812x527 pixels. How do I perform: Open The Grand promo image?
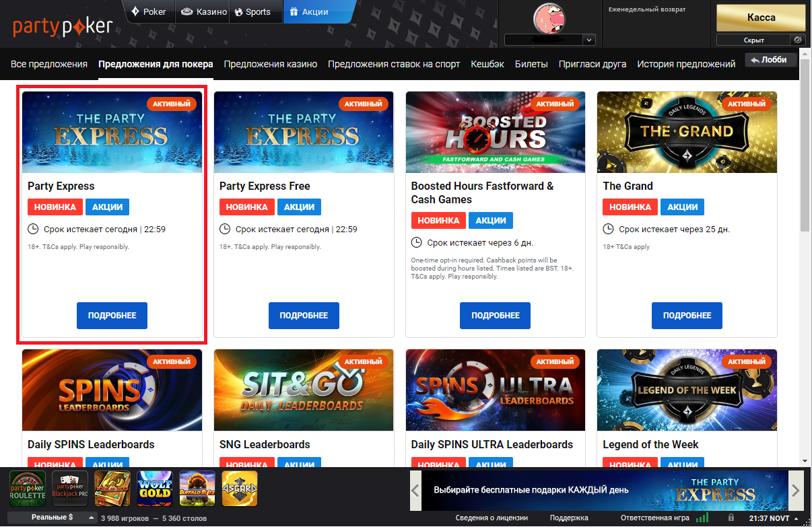pos(687,133)
